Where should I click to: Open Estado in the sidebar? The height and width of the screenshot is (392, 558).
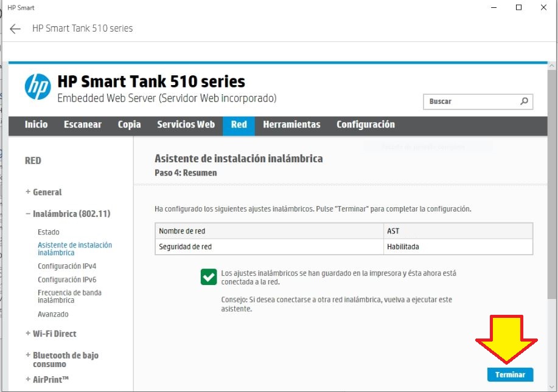click(x=49, y=232)
